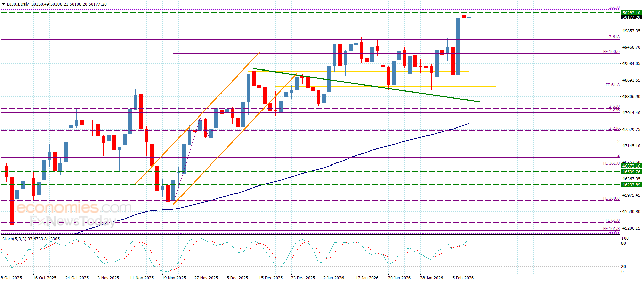Viewport: 644px width, 282px height.
Task: Click the 20 level on Stochastic scale
Action: pos(624,267)
